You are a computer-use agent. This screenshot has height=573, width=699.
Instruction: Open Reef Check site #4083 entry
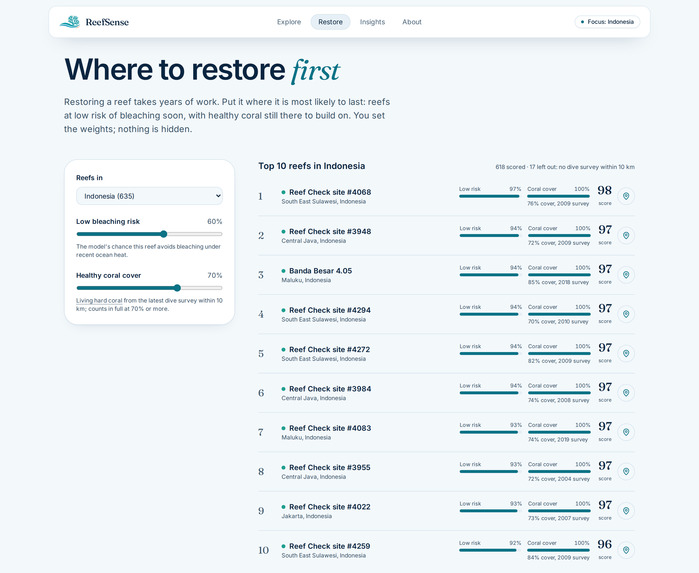click(x=330, y=428)
